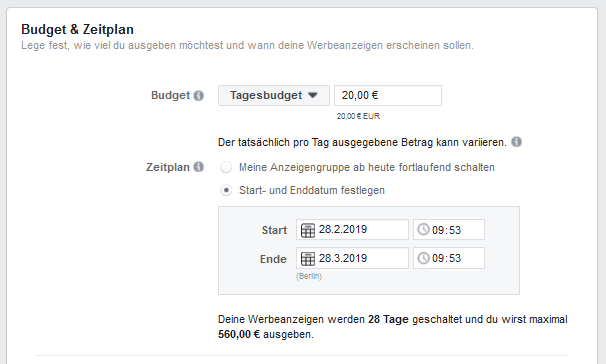Click info icon after 'Betrag kann variieren'
Screen dimensions: 606x364
tap(516, 142)
